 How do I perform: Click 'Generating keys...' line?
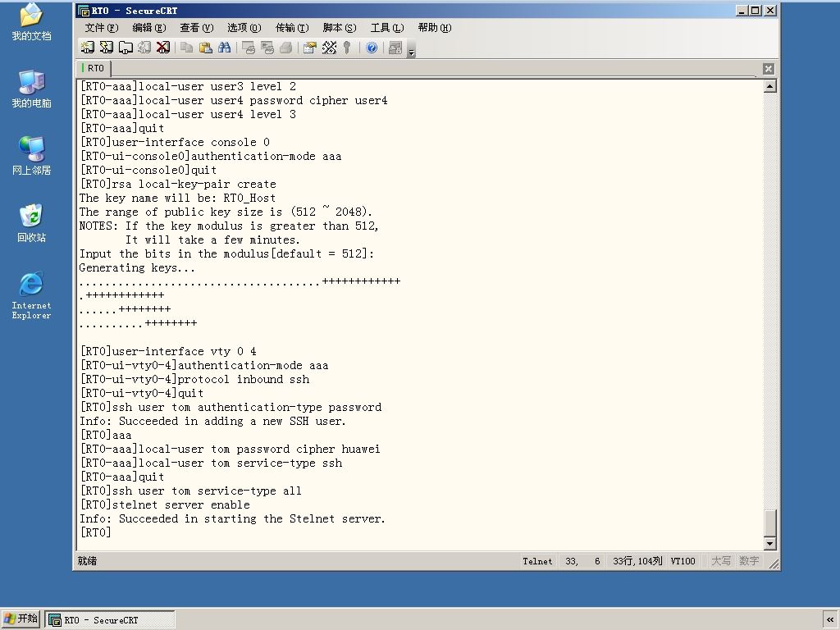pos(137,267)
